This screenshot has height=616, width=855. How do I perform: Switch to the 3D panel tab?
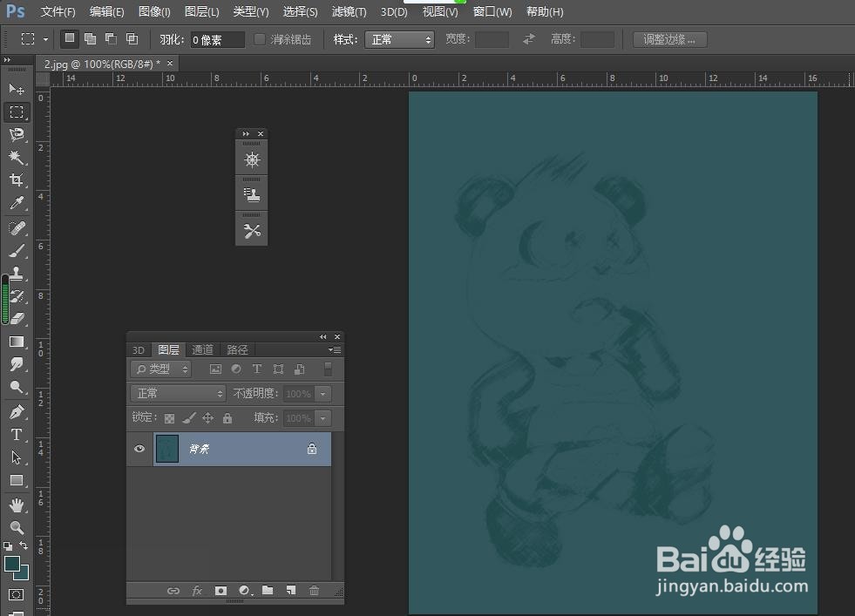(139, 350)
